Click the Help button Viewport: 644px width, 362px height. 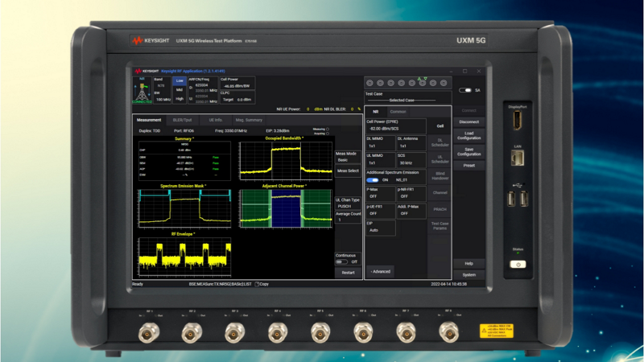pyautogui.click(x=469, y=264)
